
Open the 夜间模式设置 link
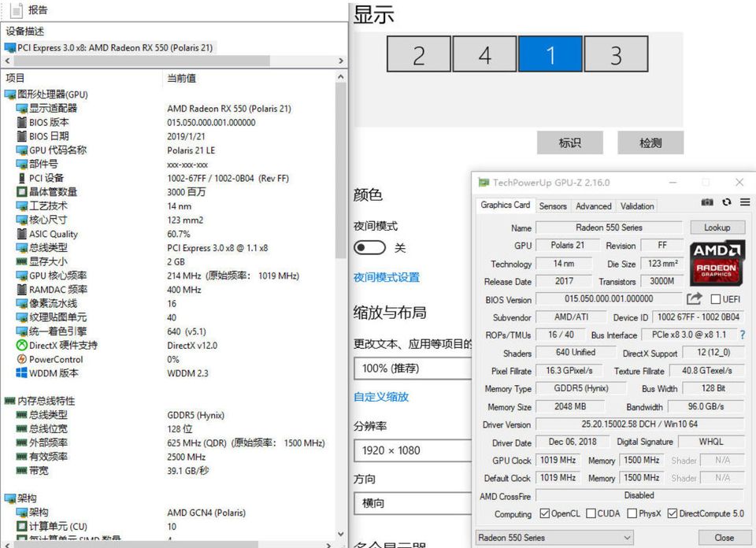[x=387, y=277]
